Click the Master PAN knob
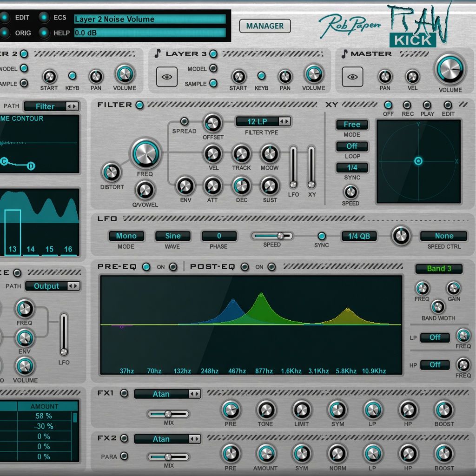Screen dimensions: 476x476 [x=384, y=77]
